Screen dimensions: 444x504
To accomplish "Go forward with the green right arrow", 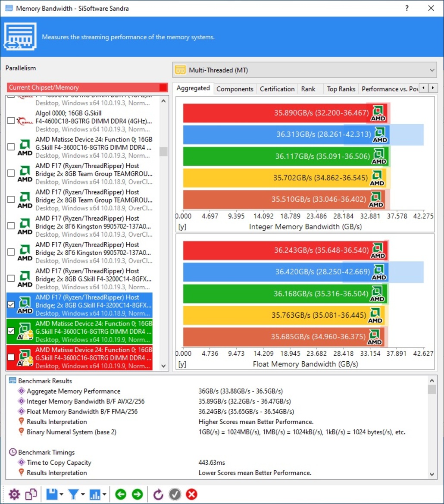I will [138, 495].
